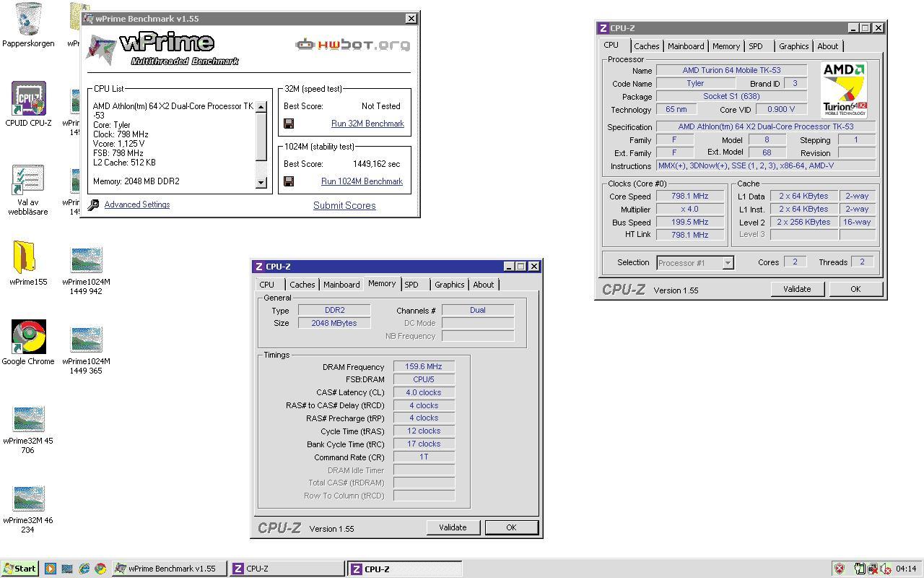Activate wPrime Benchmark v1.55 taskbar button

pos(170,569)
